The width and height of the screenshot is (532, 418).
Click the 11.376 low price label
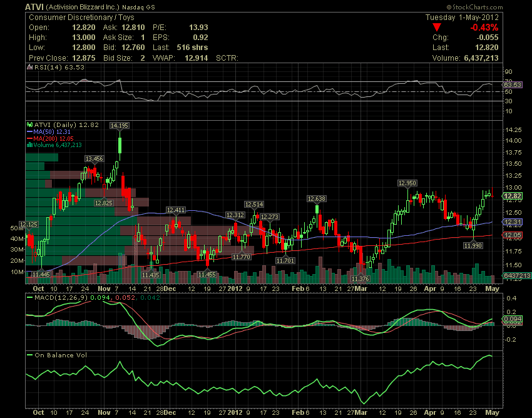coord(361,278)
